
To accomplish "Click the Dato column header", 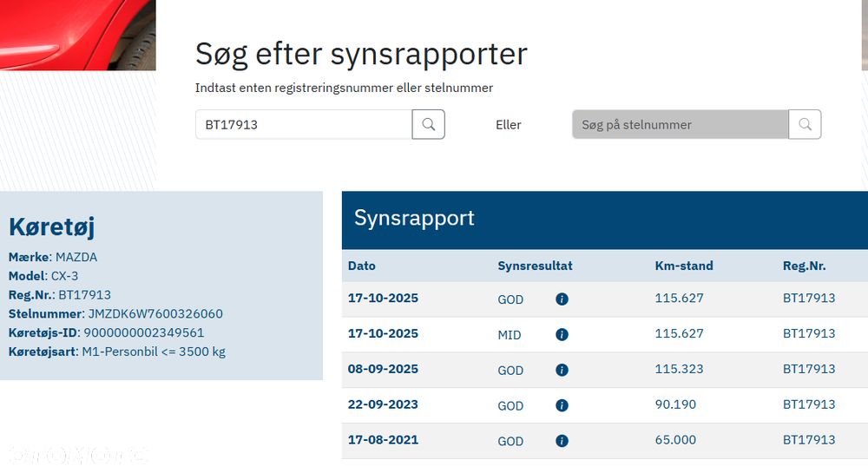I will (x=362, y=266).
